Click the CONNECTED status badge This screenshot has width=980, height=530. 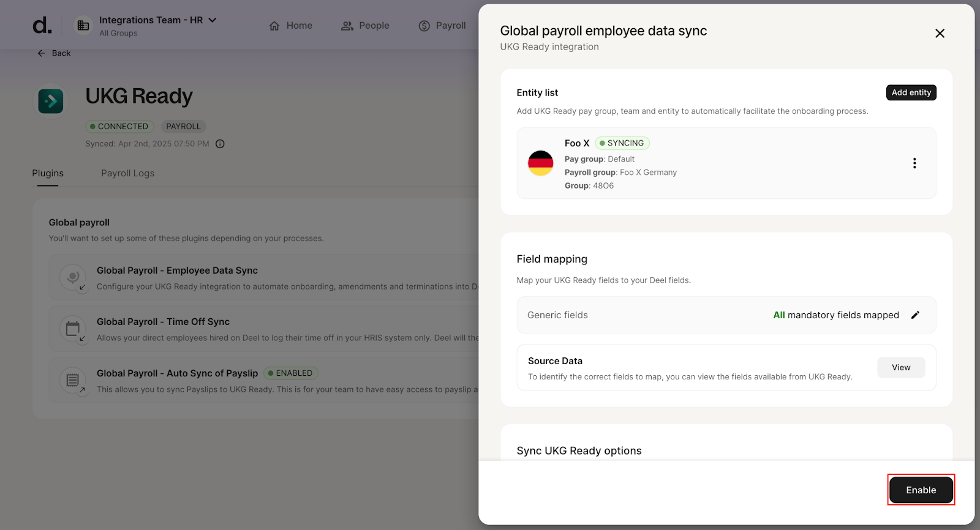coord(119,126)
